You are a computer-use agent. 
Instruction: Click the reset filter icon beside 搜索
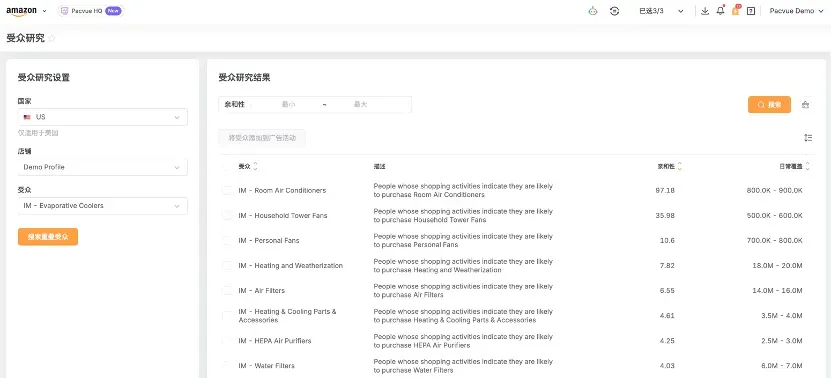[x=805, y=105]
